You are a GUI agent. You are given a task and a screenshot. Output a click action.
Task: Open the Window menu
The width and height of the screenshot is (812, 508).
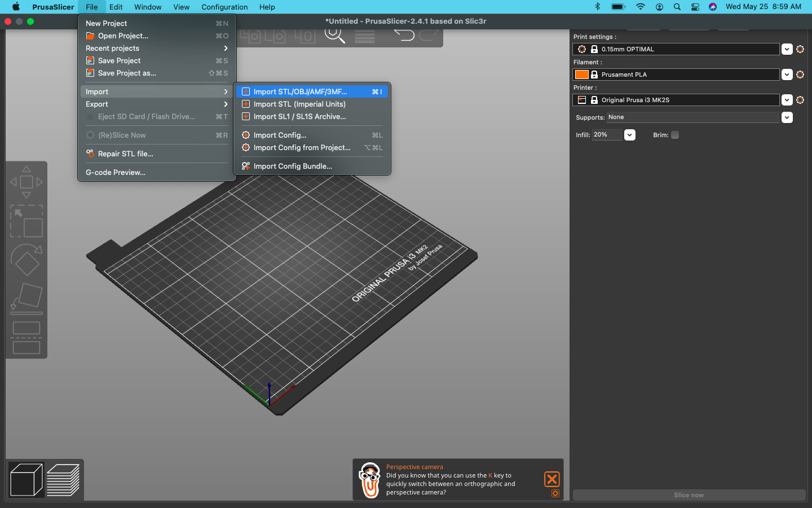click(148, 7)
